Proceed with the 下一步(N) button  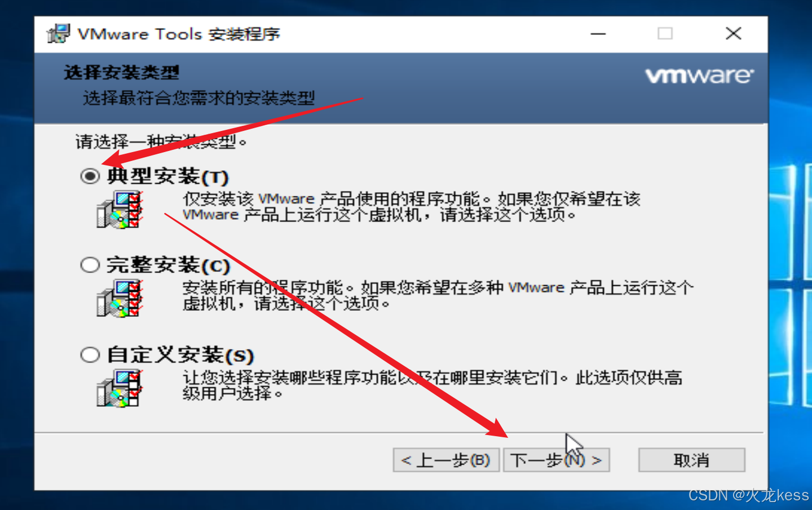556,460
